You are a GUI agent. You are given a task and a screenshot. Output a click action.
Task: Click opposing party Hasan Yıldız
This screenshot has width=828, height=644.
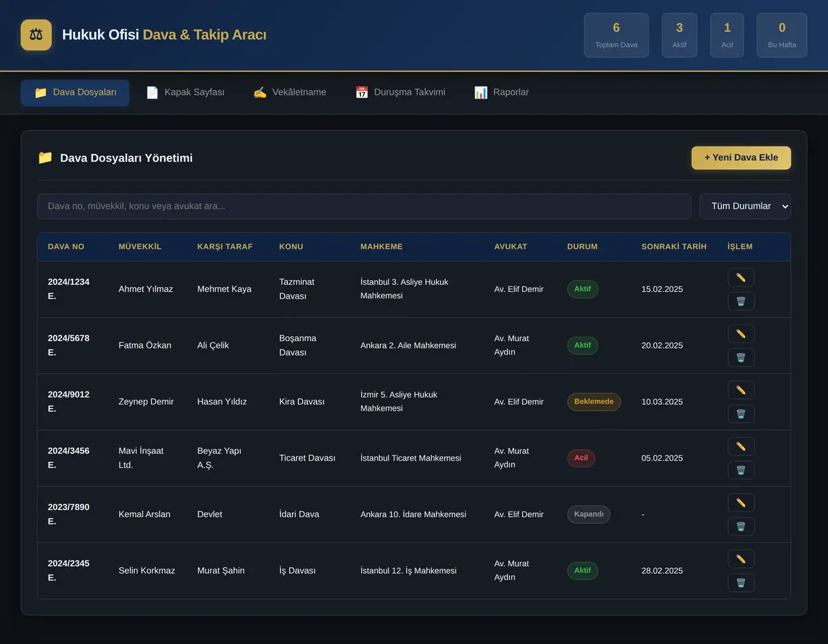[222, 402]
